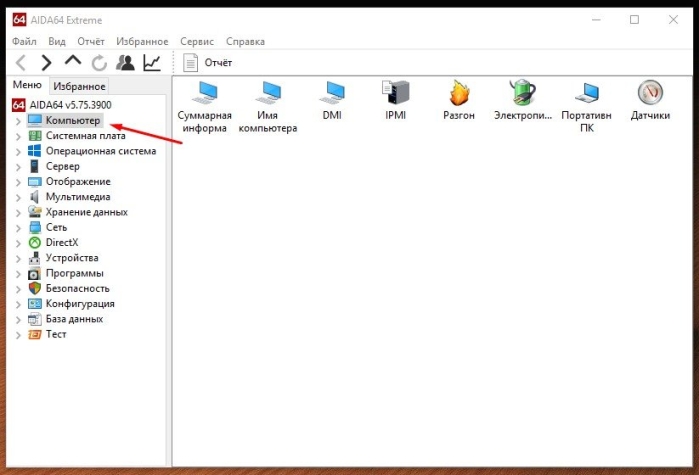
Task: Click the user silhouette toolbar icon
Action: (125, 63)
